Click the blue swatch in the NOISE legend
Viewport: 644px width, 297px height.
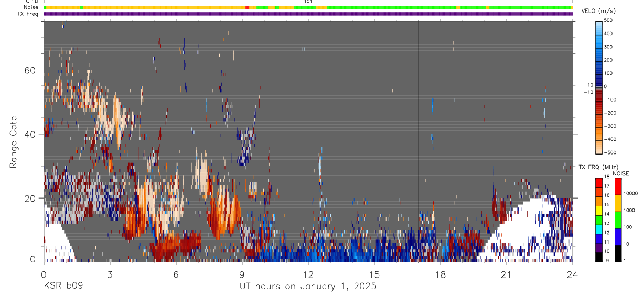pos(618,236)
